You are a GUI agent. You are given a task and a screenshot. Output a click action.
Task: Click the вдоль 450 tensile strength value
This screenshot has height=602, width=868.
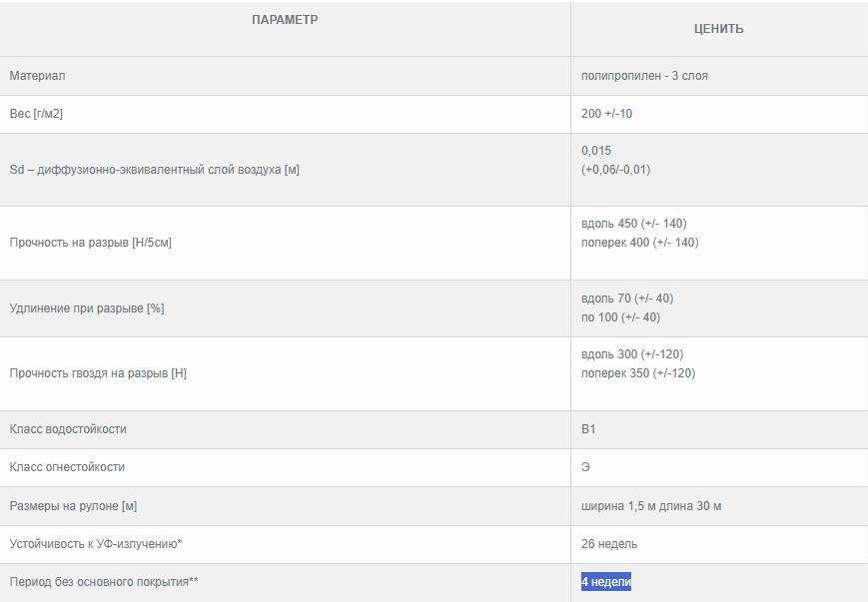click(633, 224)
